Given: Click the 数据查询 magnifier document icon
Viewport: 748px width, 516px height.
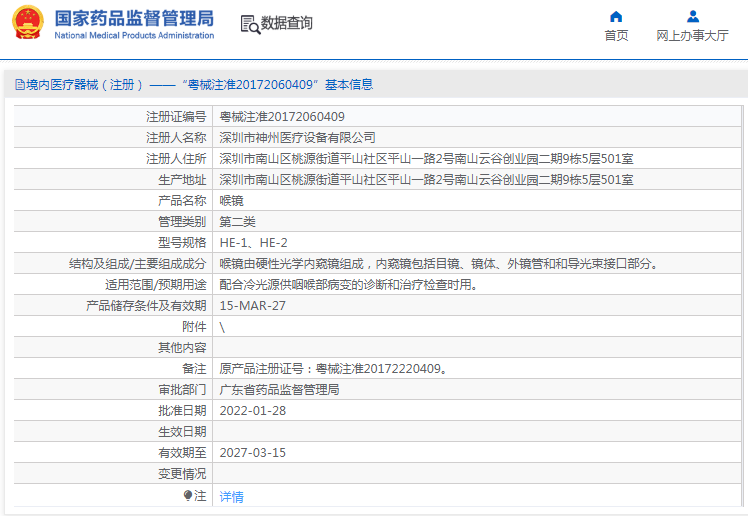Looking at the screenshot, I should tap(249, 23).
